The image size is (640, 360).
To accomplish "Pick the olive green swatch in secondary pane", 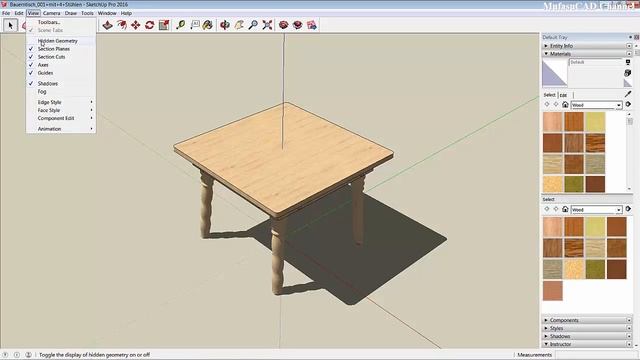I will click(x=595, y=269).
